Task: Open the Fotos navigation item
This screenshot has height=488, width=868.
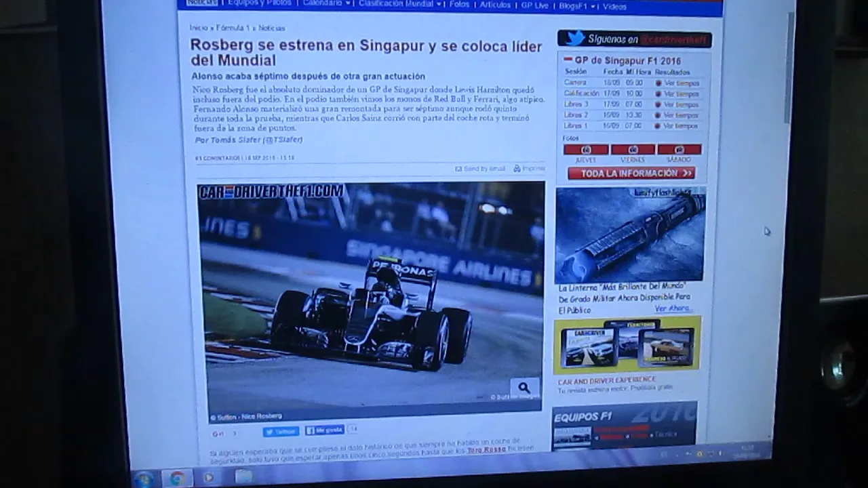Action: pyautogui.click(x=459, y=4)
